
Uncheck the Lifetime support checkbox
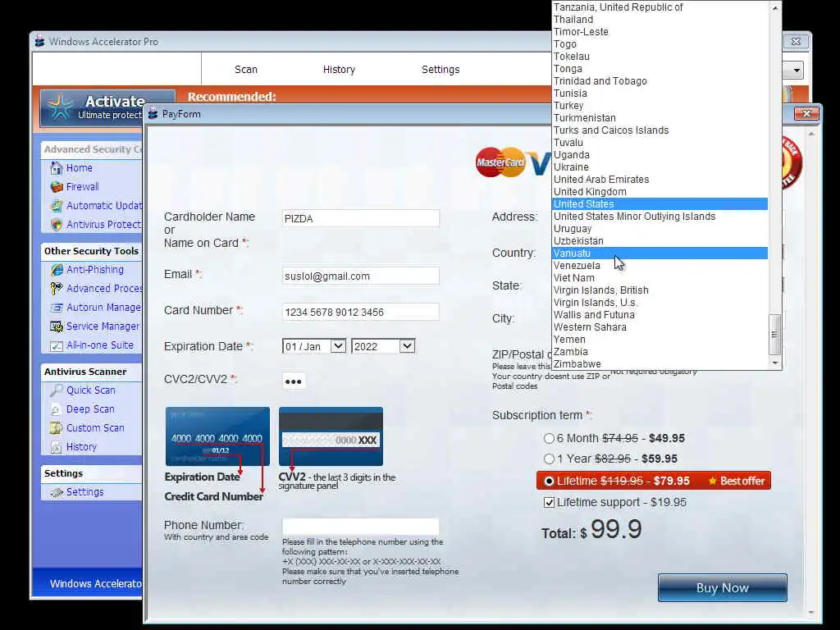[x=549, y=503]
